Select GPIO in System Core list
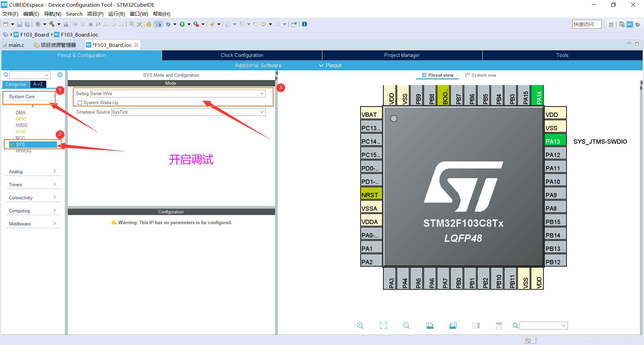The width and height of the screenshot is (644, 345). tap(21, 119)
